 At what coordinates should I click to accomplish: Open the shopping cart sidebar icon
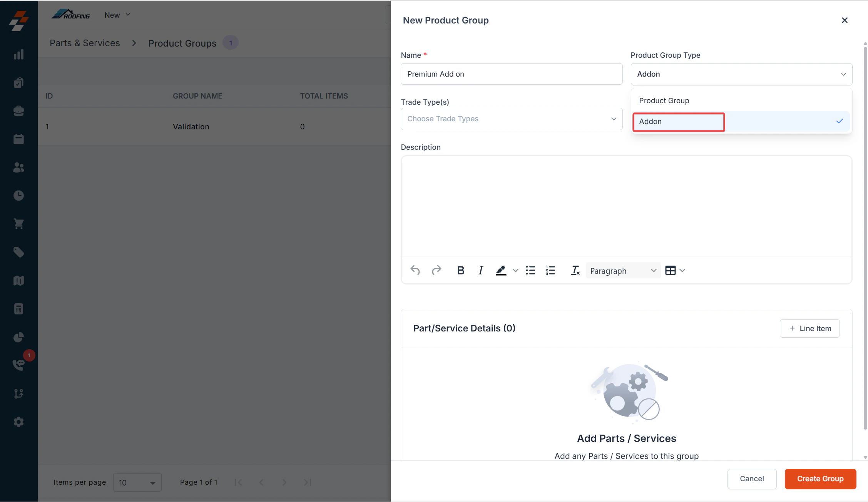pos(18,224)
